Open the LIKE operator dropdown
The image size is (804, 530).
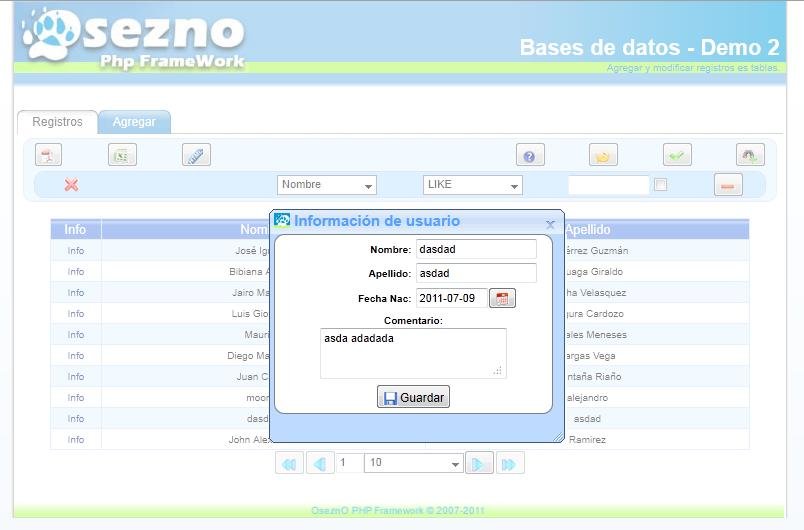(473, 185)
